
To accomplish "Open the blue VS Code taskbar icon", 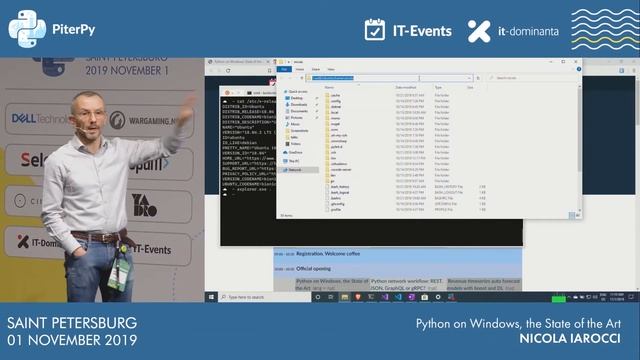I will [x=398, y=297].
